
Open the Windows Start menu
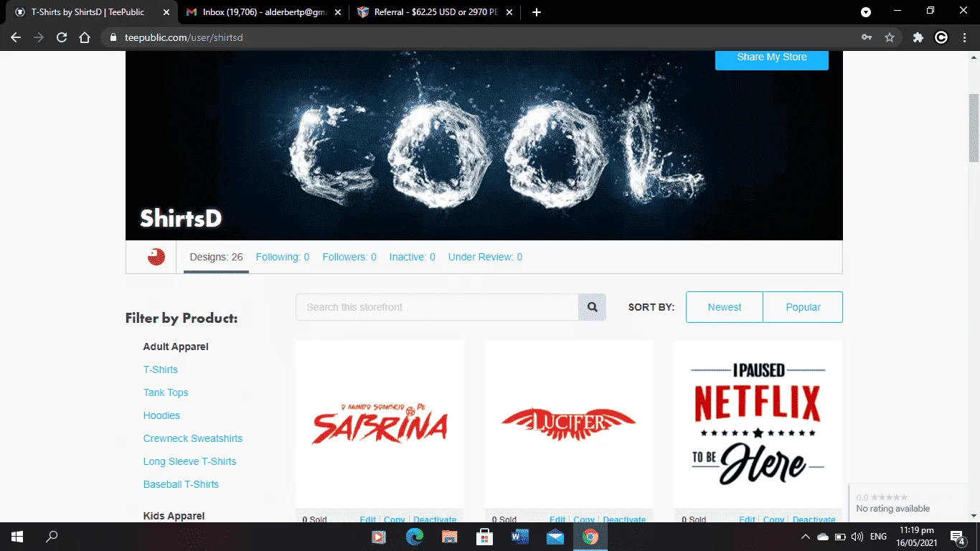point(17,537)
